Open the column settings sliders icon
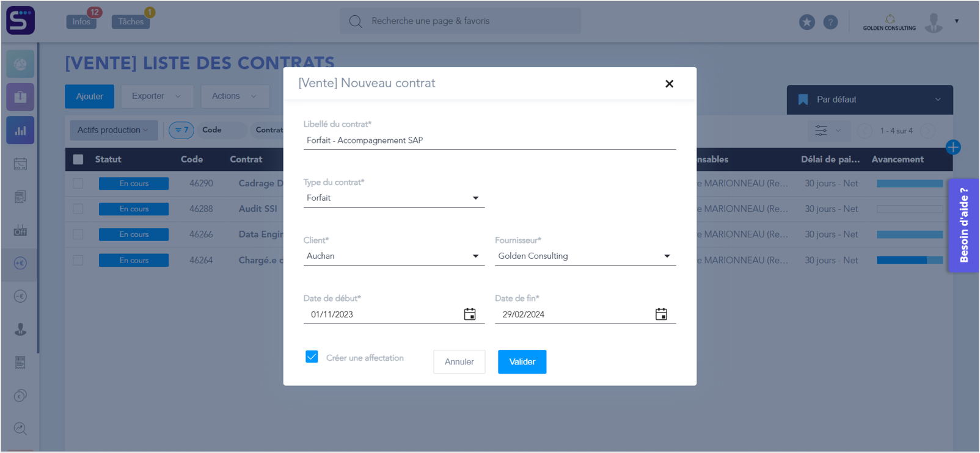 coord(821,131)
